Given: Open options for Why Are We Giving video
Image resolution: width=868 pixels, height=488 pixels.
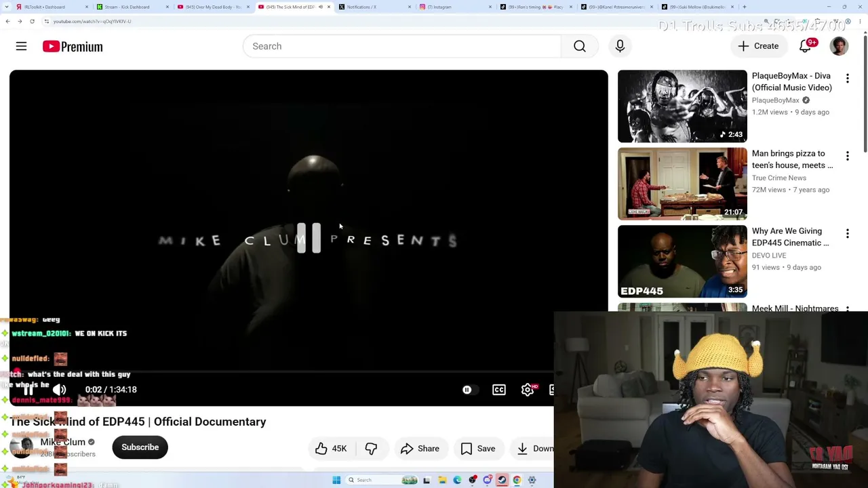Looking at the screenshot, I should [847, 234].
